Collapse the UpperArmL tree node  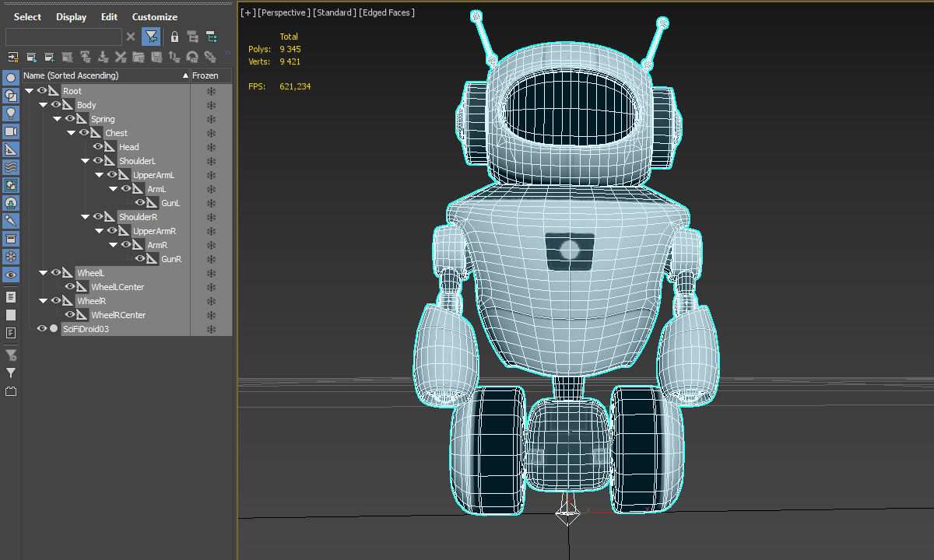tap(100, 175)
